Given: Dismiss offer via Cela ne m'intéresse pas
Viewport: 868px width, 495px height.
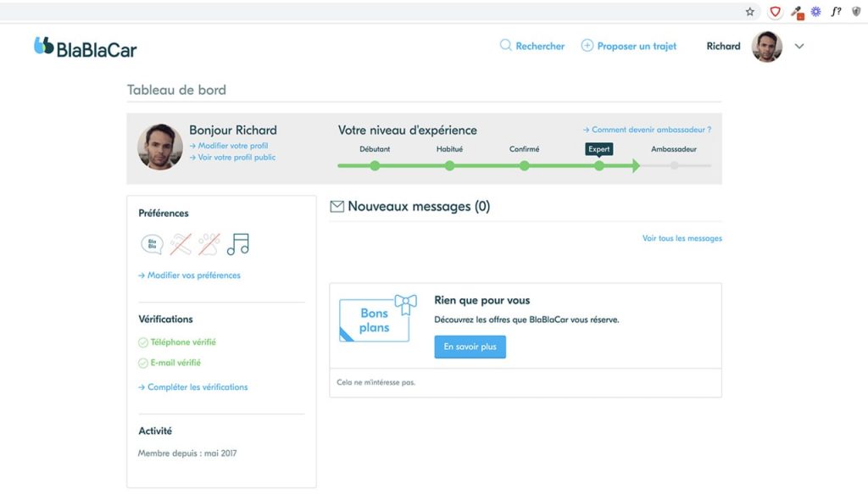Looking at the screenshot, I should click(x=376, y=382).
